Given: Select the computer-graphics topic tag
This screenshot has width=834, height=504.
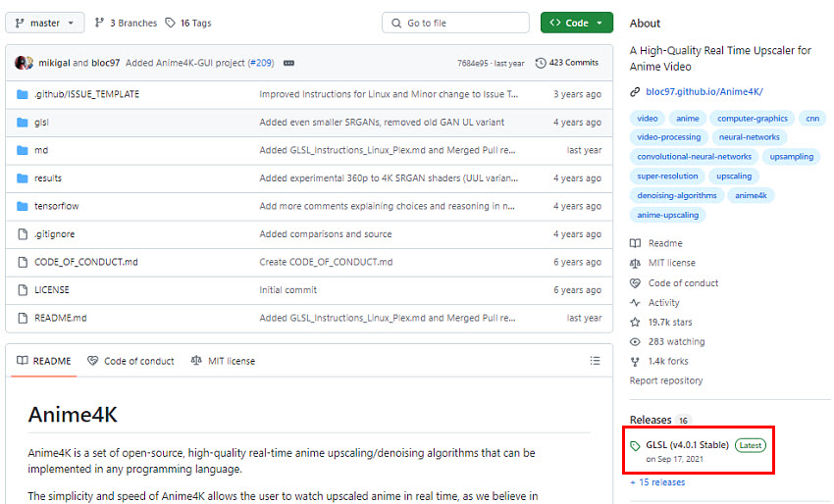Looking at the screenshot, I should tap(753, 118).
